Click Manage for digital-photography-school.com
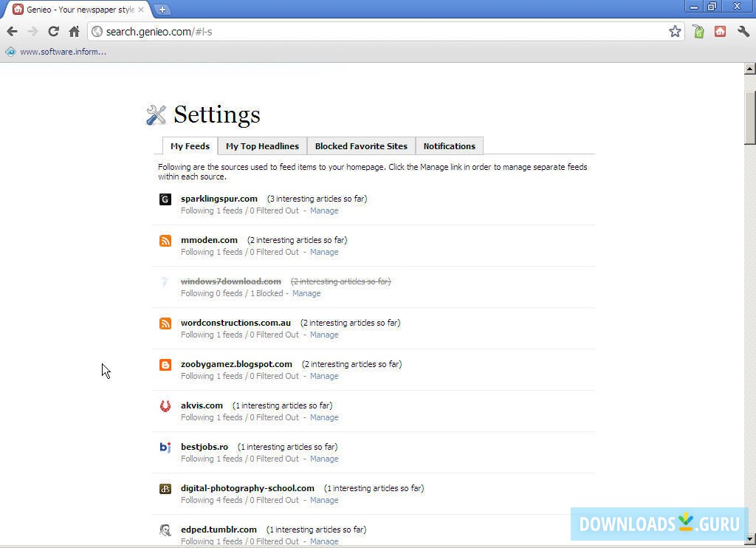 (x=324, y=500)
